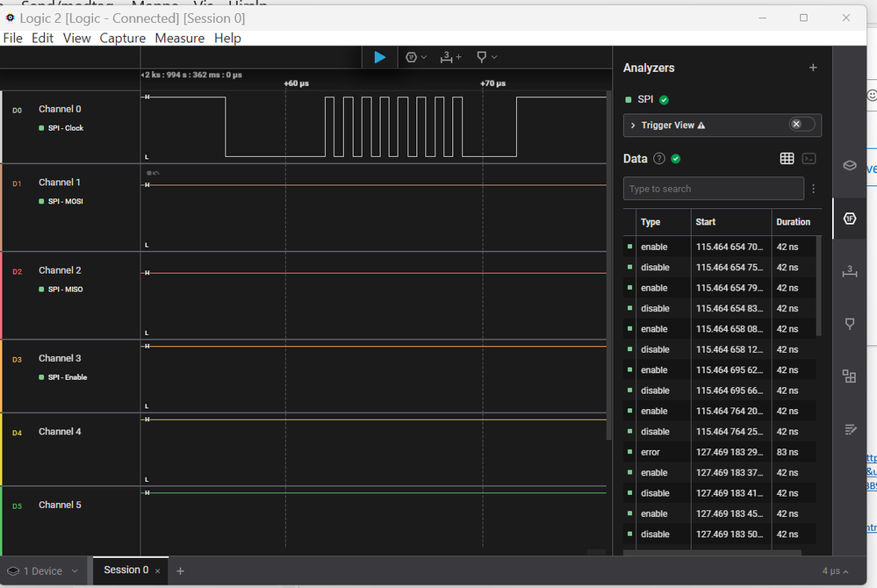Open the 4 µs zoom level selector
This screenshot has height=588, width=877.
point(835,571)
